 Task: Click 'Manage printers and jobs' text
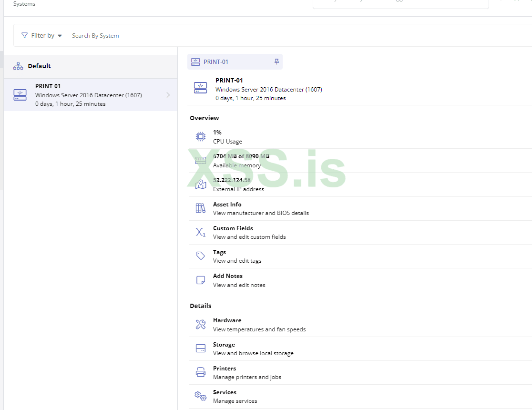[247, 377]
